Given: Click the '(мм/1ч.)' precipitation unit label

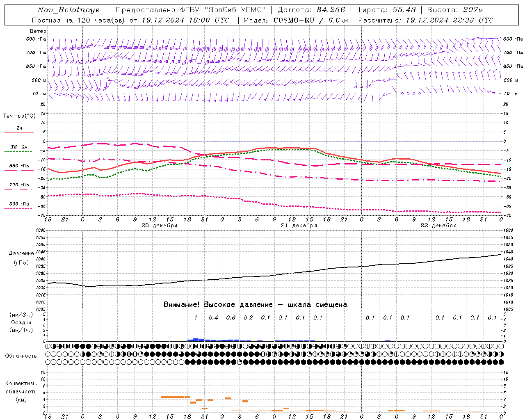Looking at the screenshot, I should pyautogui.click(x=21, y=330).
